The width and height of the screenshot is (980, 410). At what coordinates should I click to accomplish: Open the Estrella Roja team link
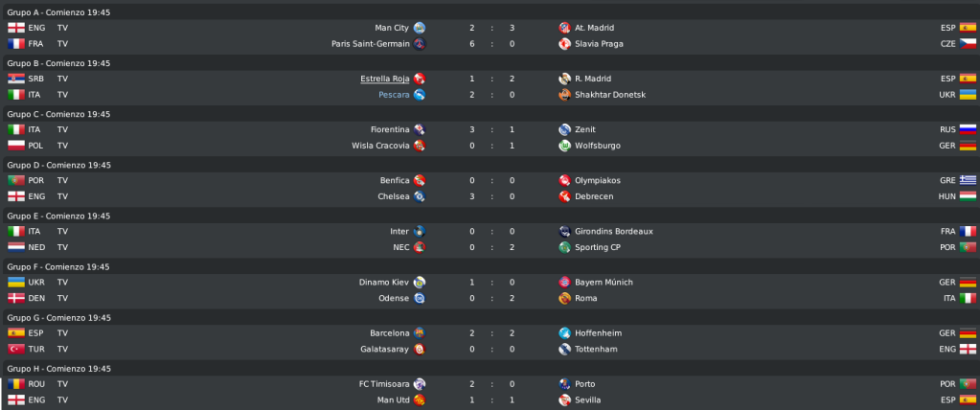tap(385, 79)
